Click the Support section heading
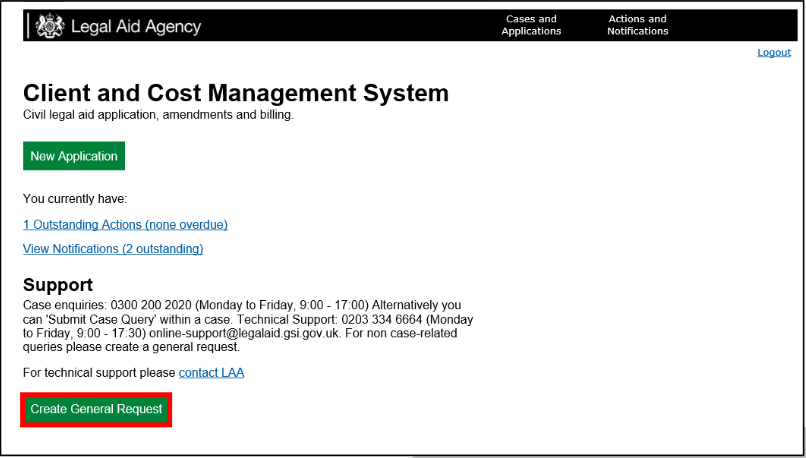806x458 pixels. pos(58,285)
